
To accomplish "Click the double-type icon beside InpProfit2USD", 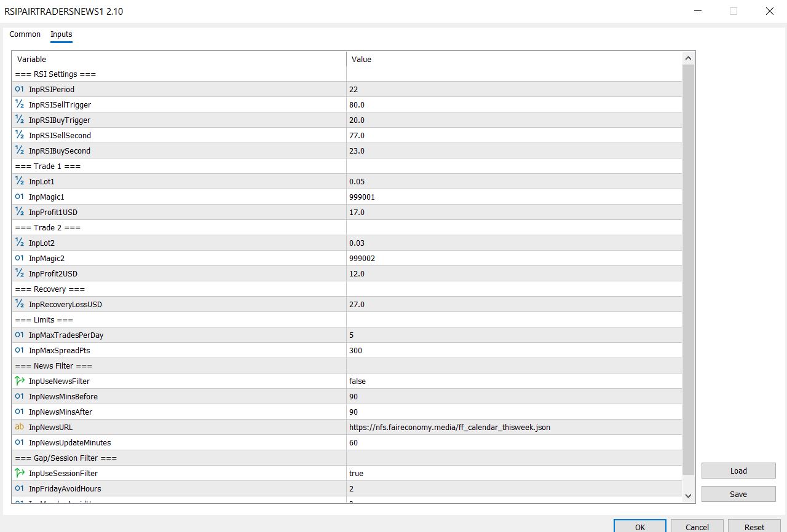I will [x=19, y=273].
